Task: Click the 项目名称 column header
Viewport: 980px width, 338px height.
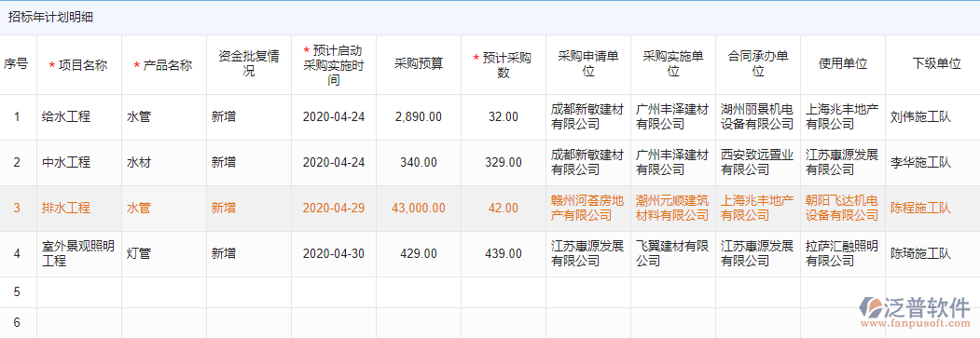Action: (79, 65)
